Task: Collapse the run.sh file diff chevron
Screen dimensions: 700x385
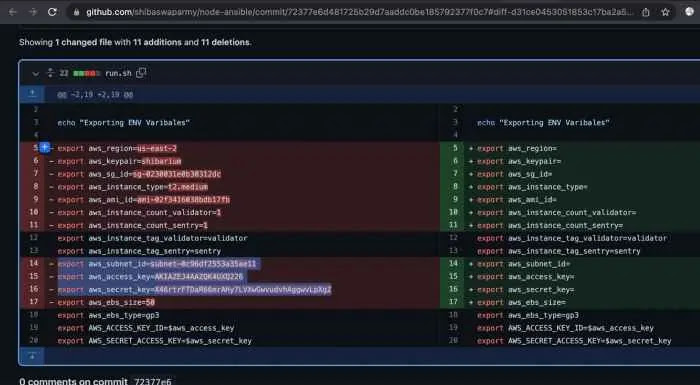Action: tap(36, 74)
